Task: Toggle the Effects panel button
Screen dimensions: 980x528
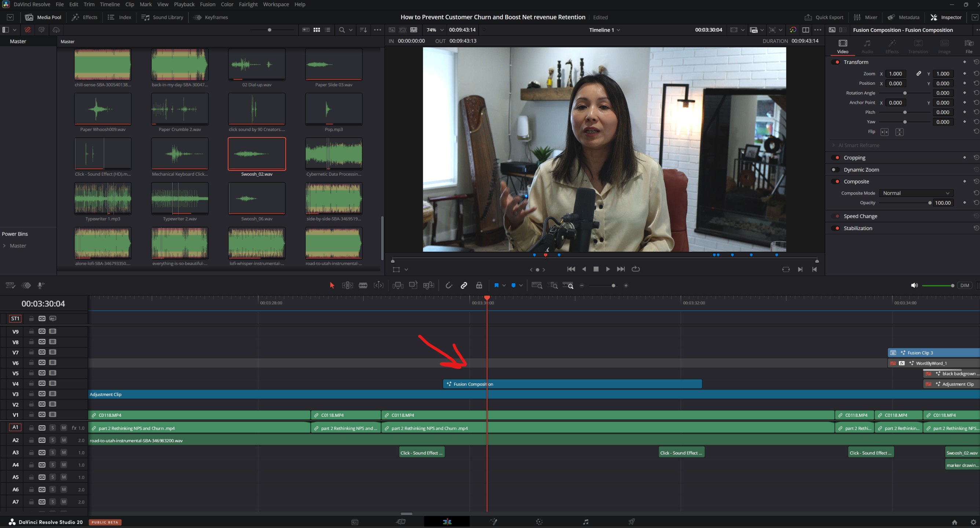Action: coord(84,17)
